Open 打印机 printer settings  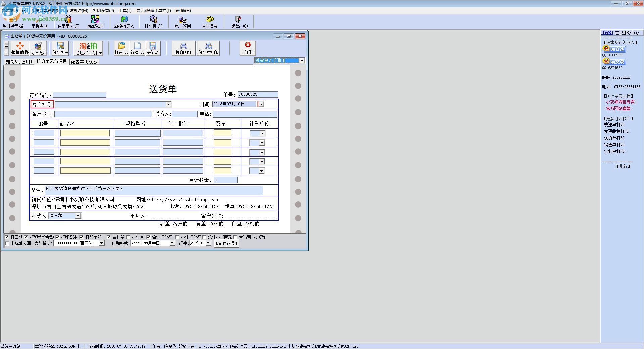[153, 22]
